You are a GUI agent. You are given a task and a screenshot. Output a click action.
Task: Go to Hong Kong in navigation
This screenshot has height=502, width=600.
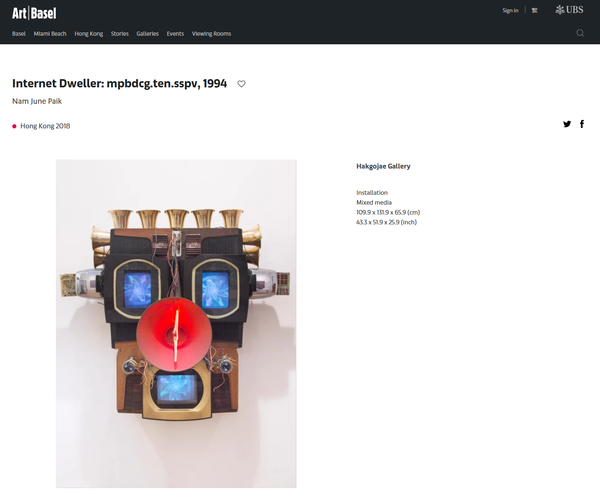89,34
